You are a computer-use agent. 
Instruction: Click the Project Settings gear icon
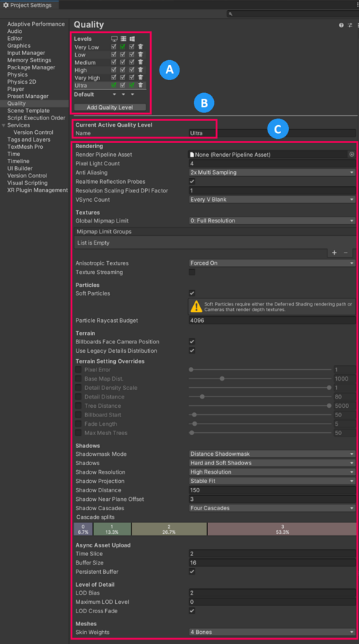point(6,5)
